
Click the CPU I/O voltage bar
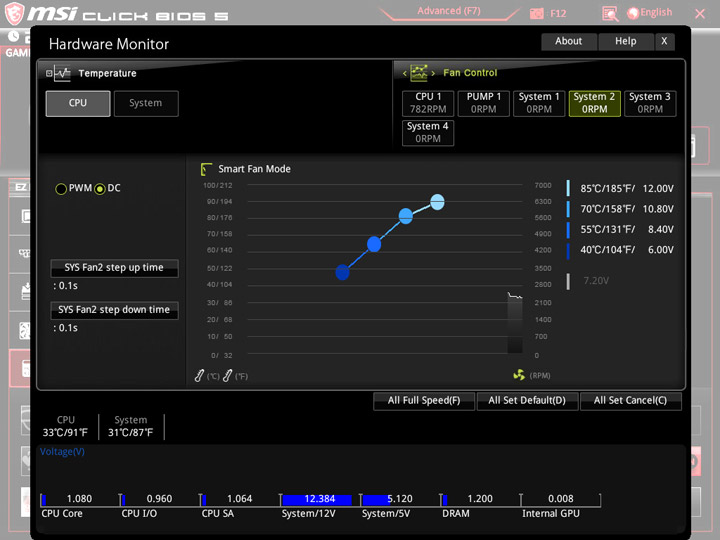(x=160, y=499)
